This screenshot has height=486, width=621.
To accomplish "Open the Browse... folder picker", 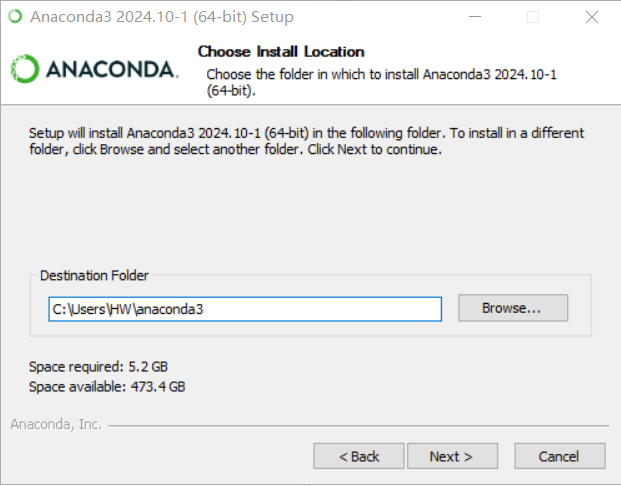I will (x=512, y=309).
